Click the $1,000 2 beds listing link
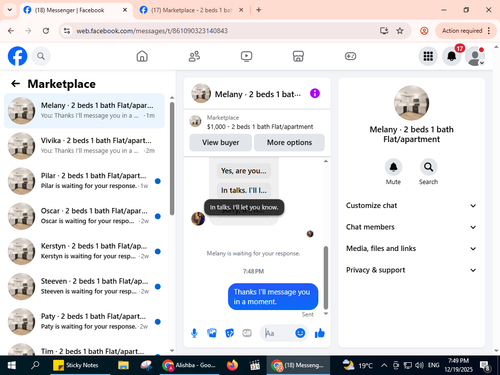Screen dimensions: 500x375 click(260, 127)
